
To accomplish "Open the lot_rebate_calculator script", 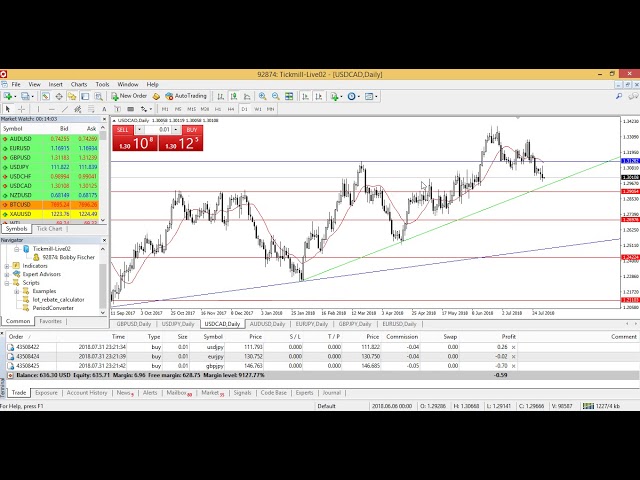I will click(x=58, y=299).
